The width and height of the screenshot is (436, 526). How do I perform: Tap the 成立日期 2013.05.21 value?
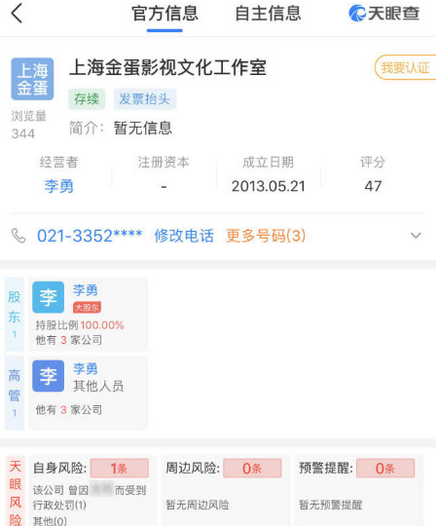click(268, 186)
